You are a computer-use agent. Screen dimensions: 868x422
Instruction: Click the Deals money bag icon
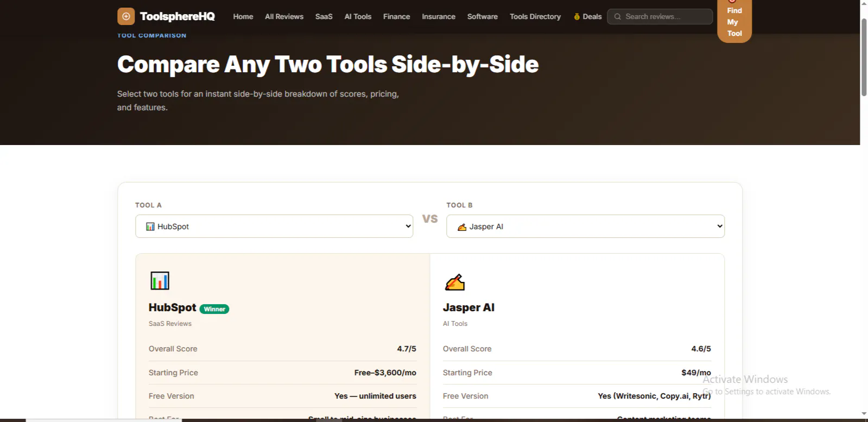coord(576,17)
